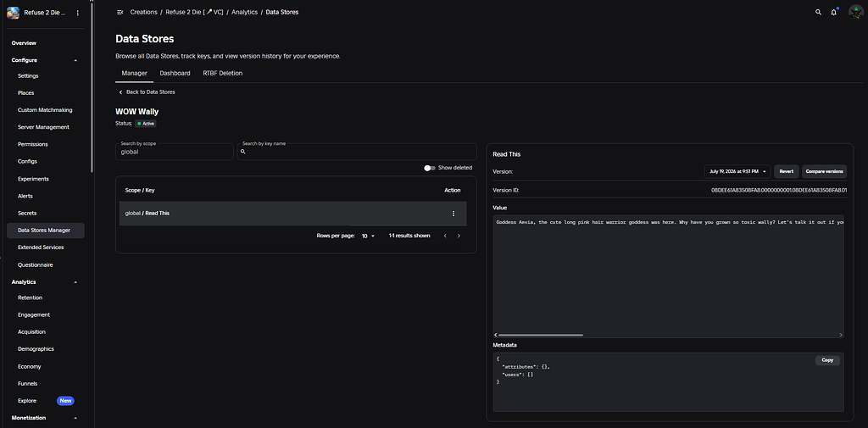Go to previous results page arrow
The height and width of the screenshot is (428, 868).
coord(444,236)
